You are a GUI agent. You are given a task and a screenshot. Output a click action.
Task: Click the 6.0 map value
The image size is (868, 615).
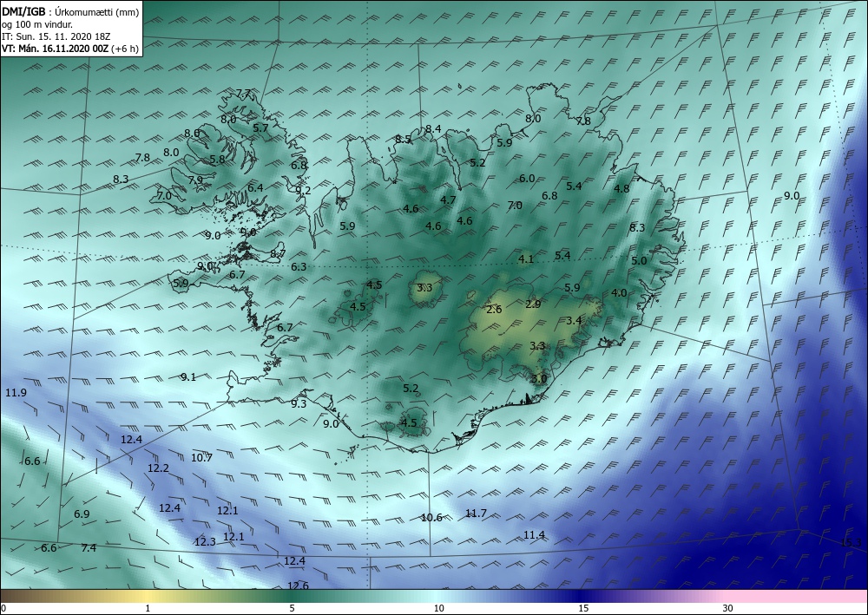click(x=527, y=178)
